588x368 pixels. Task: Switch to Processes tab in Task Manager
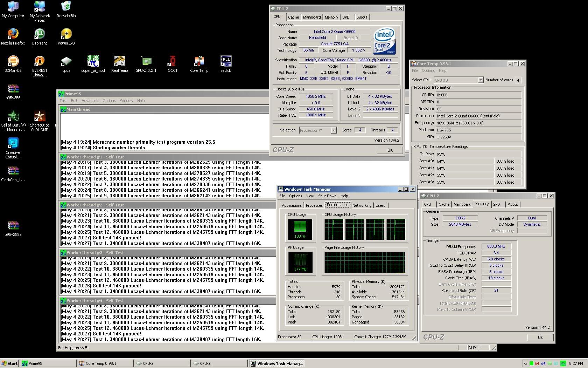pos(314,205)
